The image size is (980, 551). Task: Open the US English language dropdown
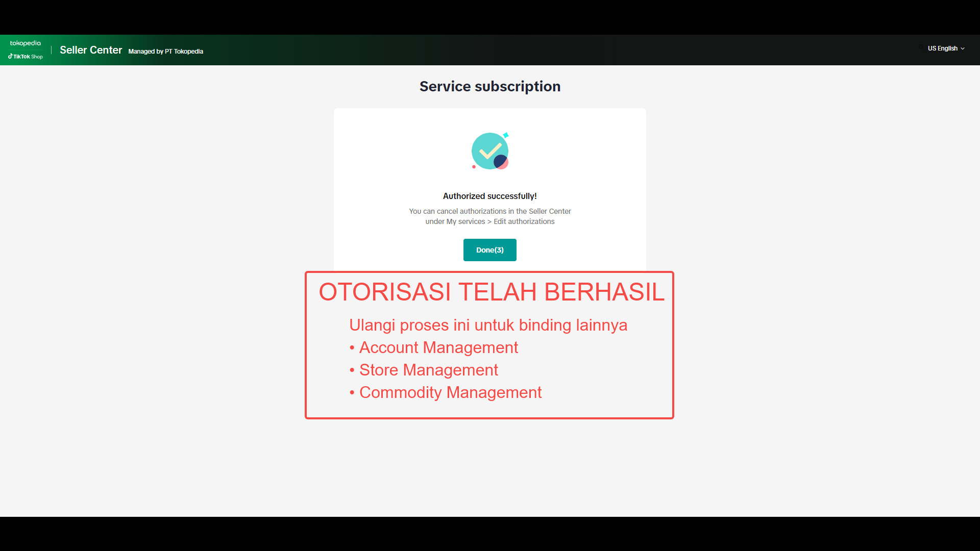pyautogui.click(x=942, y=48)
